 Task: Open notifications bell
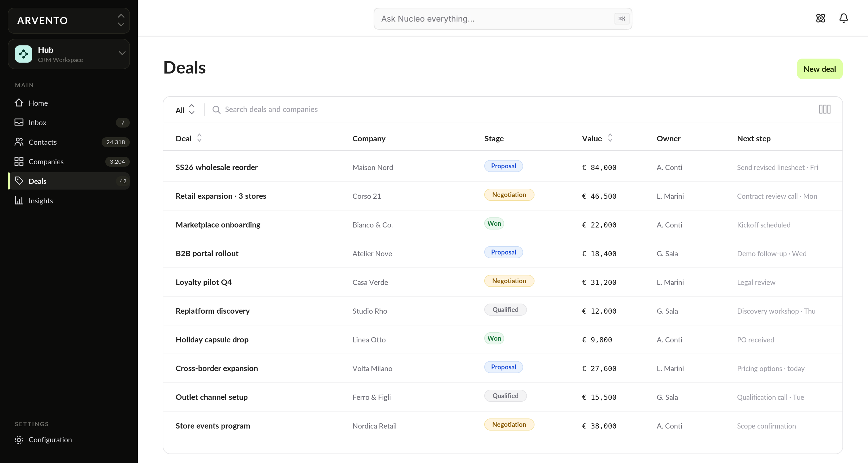[843, 18]
